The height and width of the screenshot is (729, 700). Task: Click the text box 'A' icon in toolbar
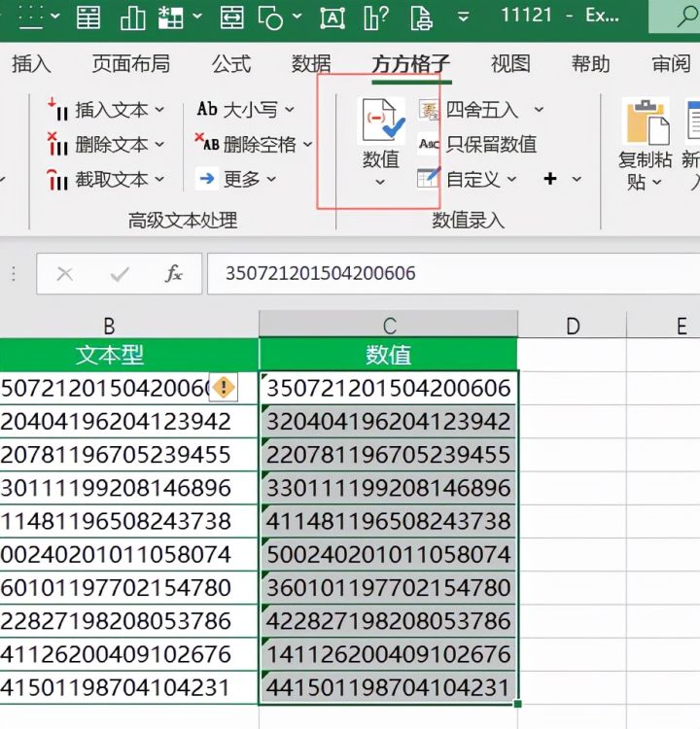[332, 17]
